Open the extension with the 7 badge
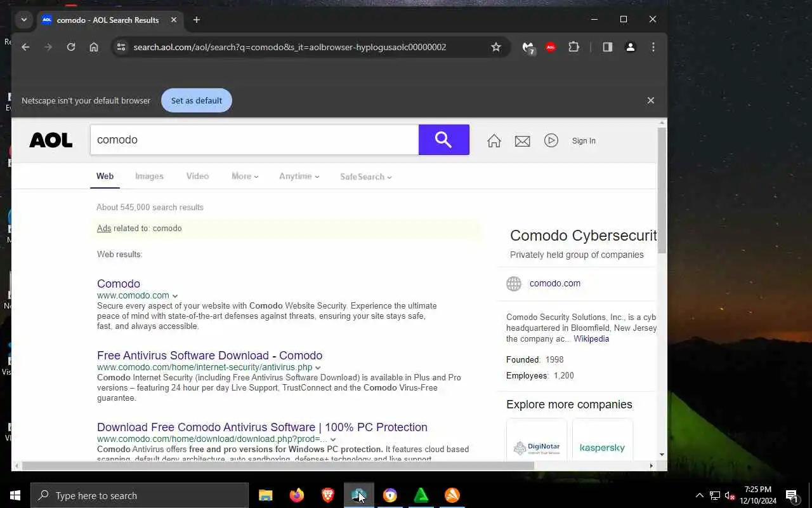Screen dimensions: 812x508 point(528,48)
